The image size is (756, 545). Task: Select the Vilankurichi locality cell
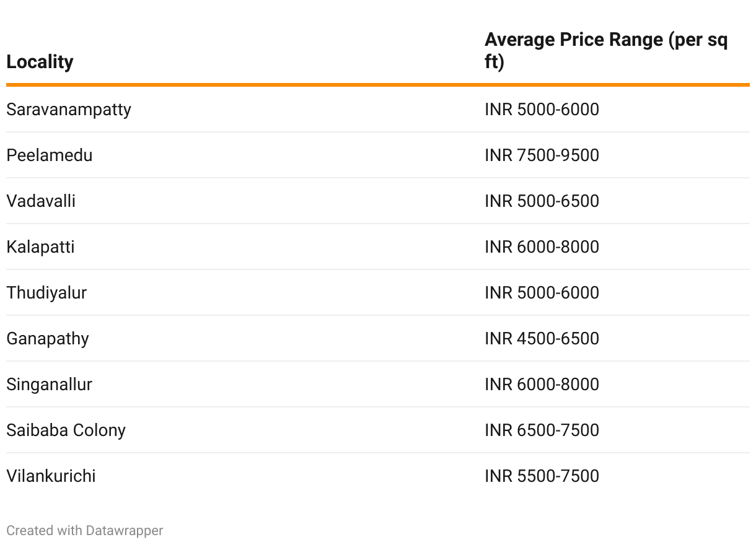pyautogui.click(x=51, y=476)
